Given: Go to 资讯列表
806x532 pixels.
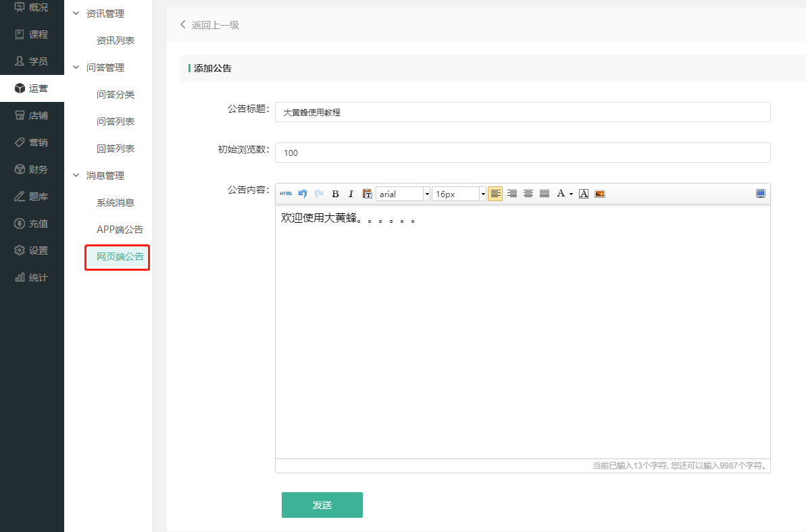Looking at the screenshot, I should click(116, 41).
